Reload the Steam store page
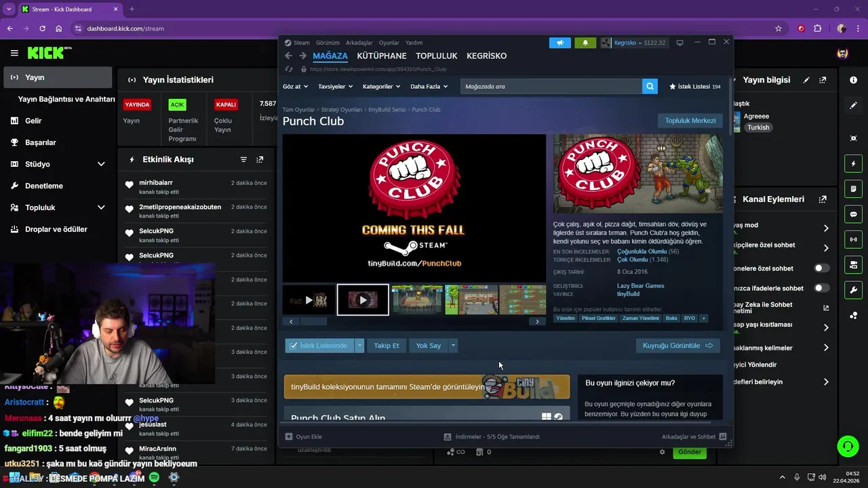 point(290,69)
